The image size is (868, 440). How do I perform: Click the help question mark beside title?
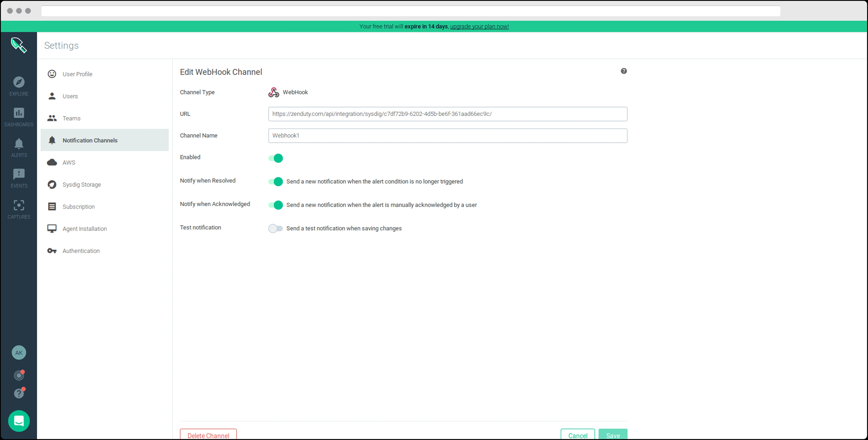point(624,71)
